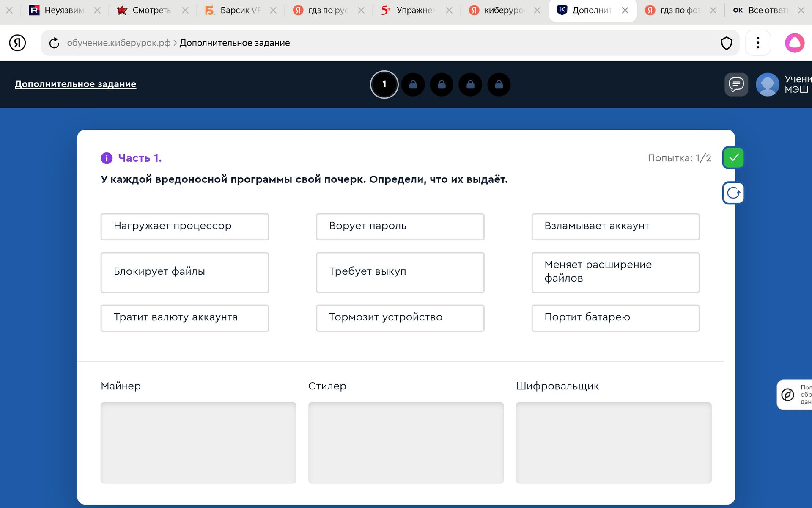This screenshot has width=812, height=508.
Task: Click the Шифровальщик drop zone
Action: tap(614, 442)
